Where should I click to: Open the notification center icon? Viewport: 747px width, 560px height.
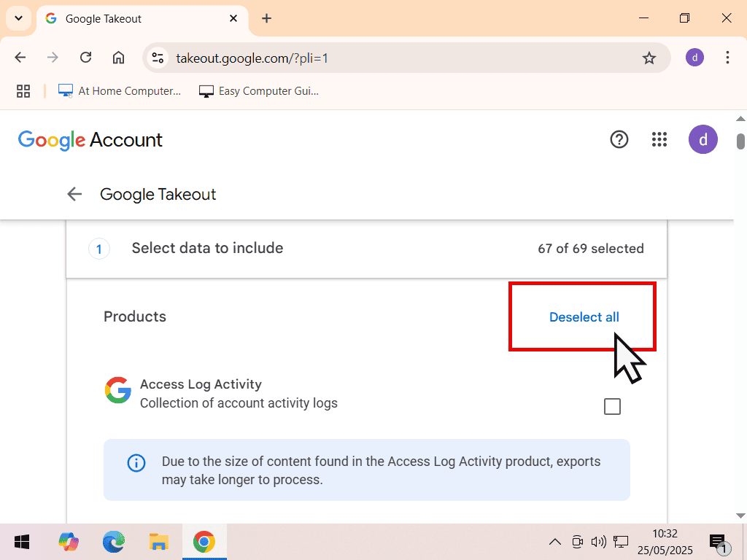click(719, 542)
